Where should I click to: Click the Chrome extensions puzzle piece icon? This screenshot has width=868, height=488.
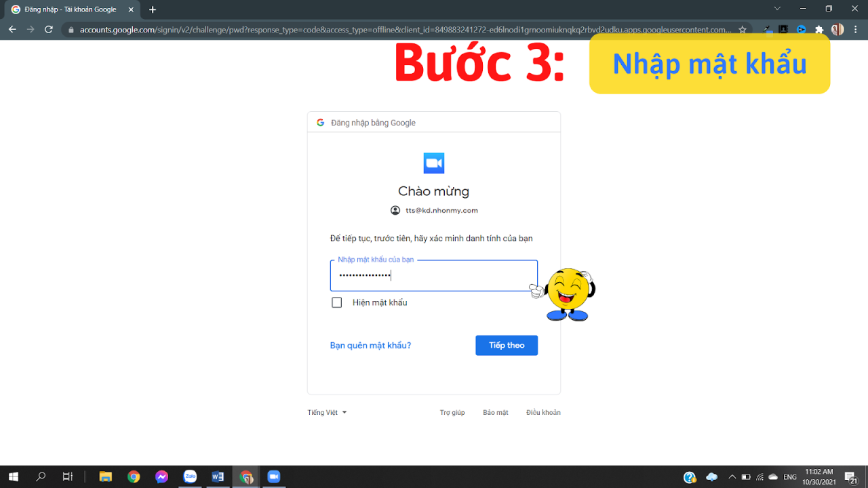[x=819, y=29]
